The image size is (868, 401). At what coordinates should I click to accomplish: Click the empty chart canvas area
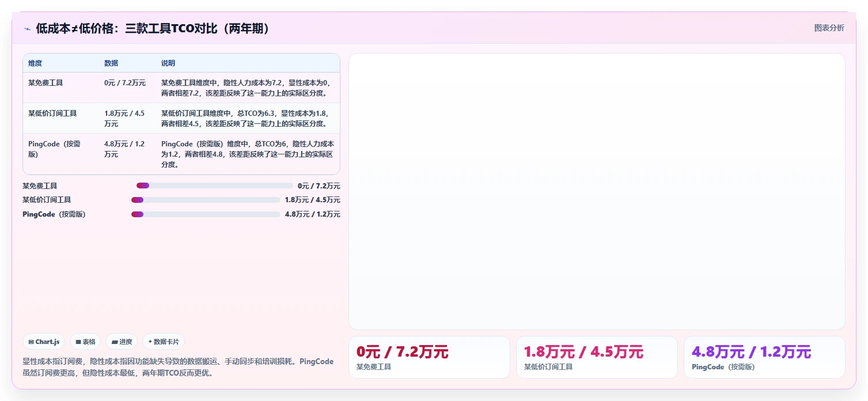597,191
